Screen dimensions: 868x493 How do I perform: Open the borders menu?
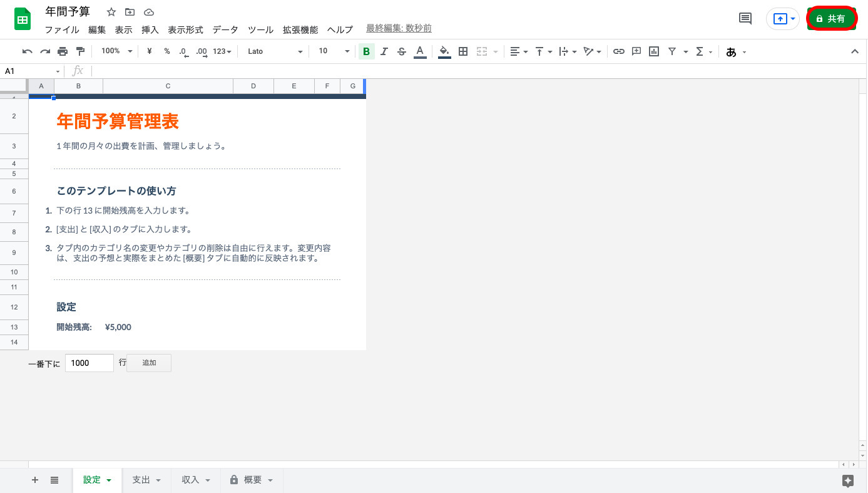pos(463,51)
